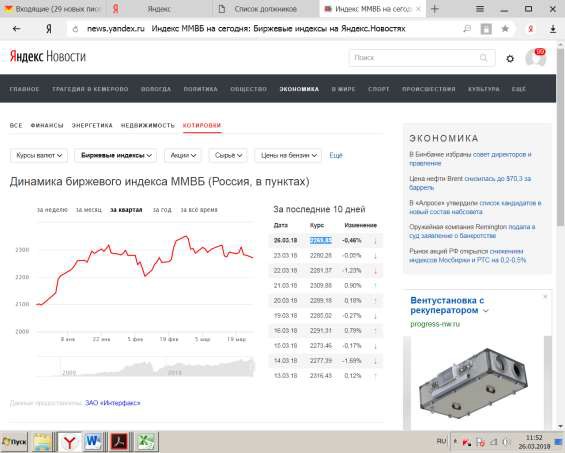
Task: Switch chart period to the year
Action: (x=162, y=210)
